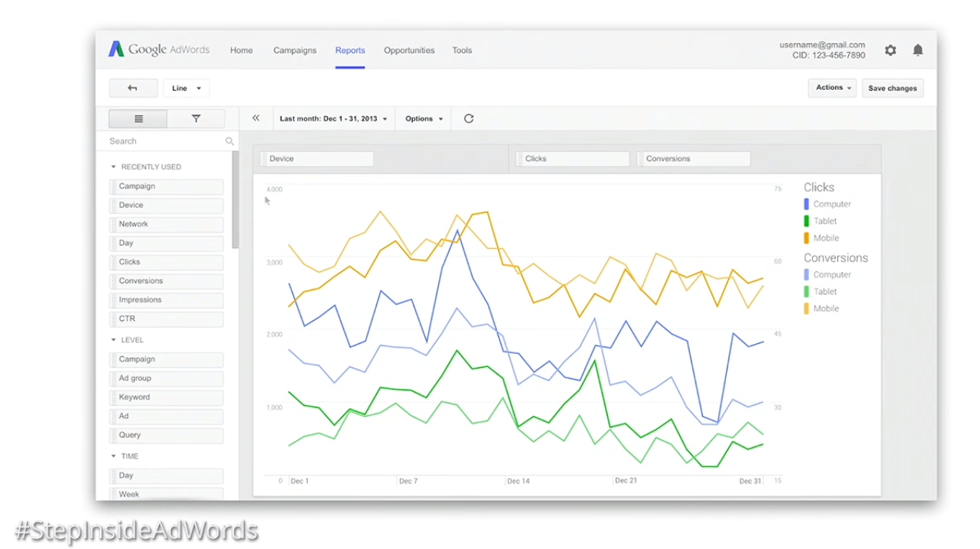This screenshot has height=549, width=980.
Task: Select Clicks in the sidebar list
Action: click(167, 263)
